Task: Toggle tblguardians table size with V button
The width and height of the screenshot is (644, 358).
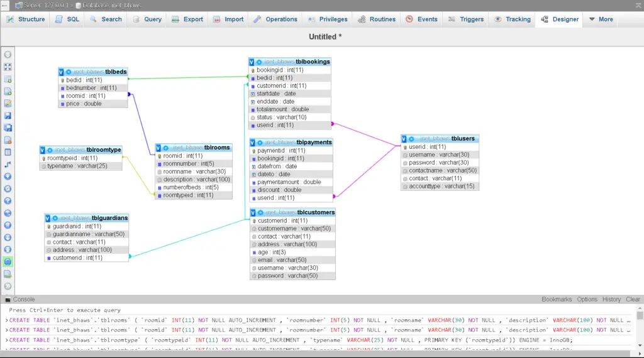Action: [48, 219]
